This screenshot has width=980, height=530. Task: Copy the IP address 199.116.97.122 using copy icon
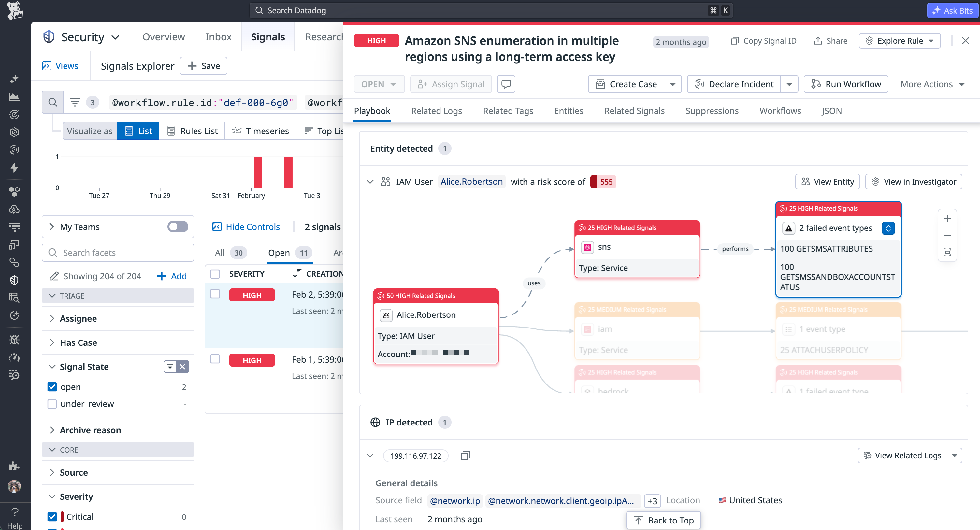click(x=465, y=455)
